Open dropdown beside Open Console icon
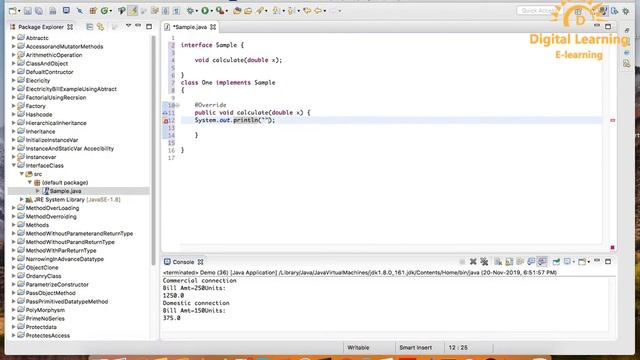 click(588, 262)
